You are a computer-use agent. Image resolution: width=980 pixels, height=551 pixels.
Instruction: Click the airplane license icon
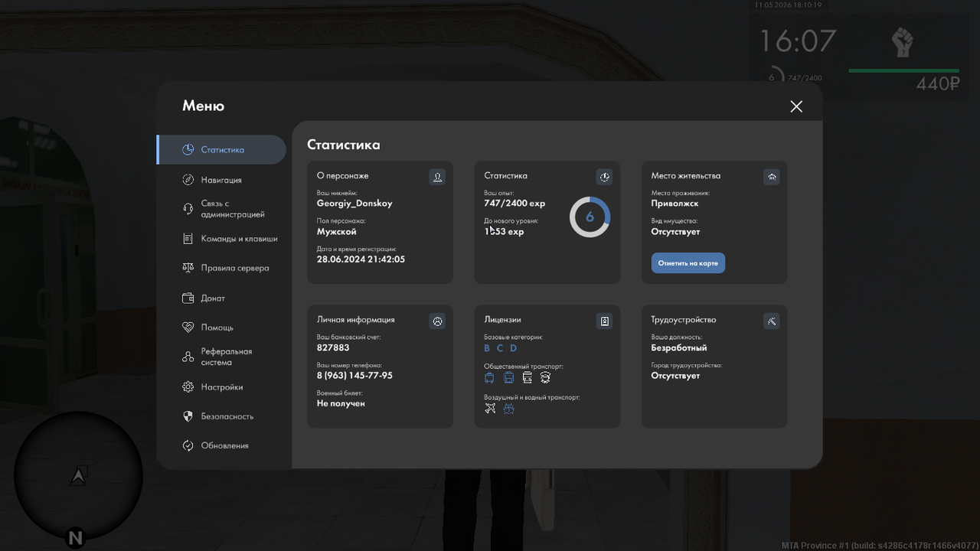[490, 409]
